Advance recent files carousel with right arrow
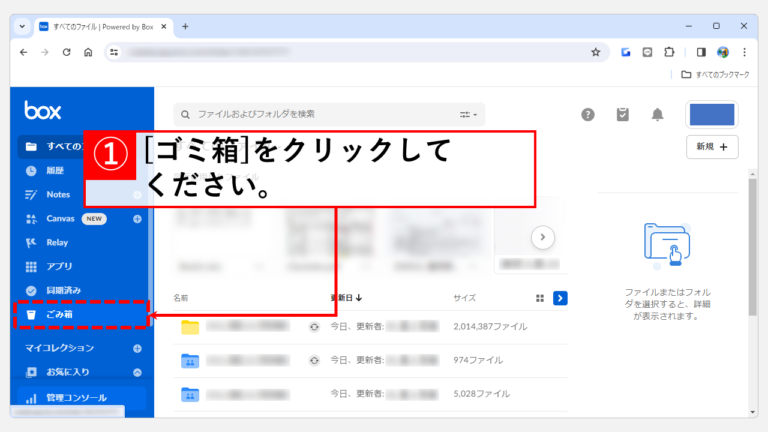This screenshot has height=432, width=768. point(543,237)
